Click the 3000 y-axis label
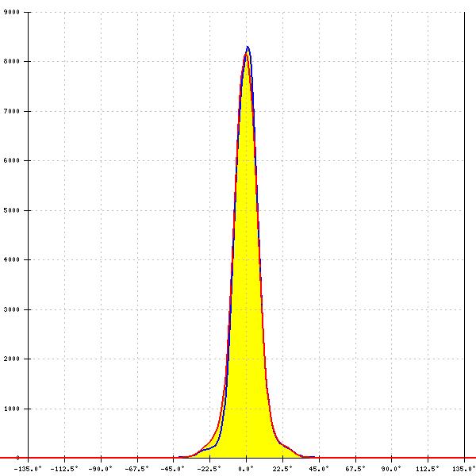Viewport: 476px width, 476px height. point(11,309)
